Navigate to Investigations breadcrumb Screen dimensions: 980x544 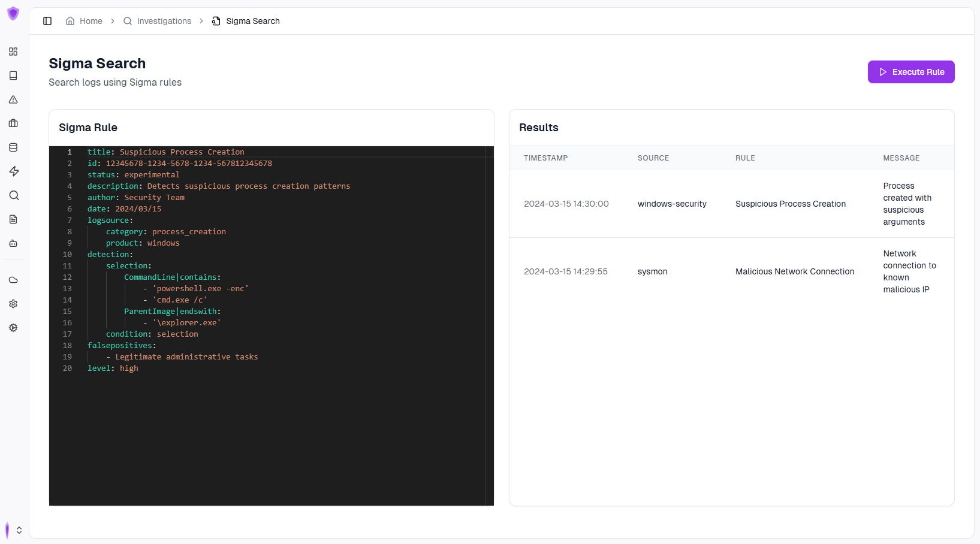[158, 21]
